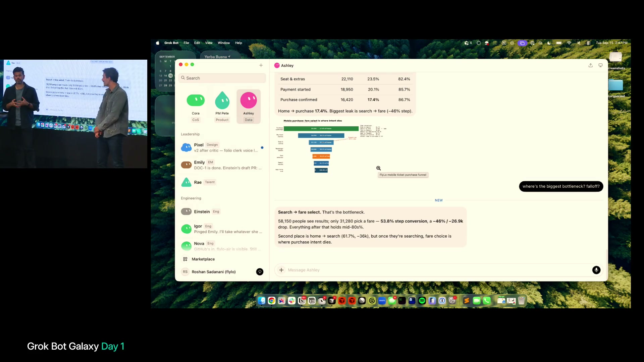Screen dimensions: 644x362
Task: Click the plus attach icon in the message box
Action: pyautogui.click(x=281, y=270)
